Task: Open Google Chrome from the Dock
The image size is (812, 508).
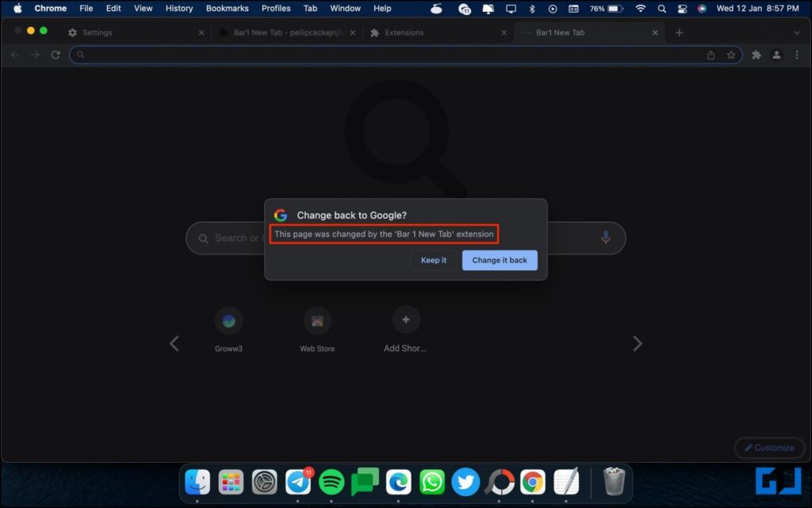Action: pyautogui.click(x=532, y=482)
